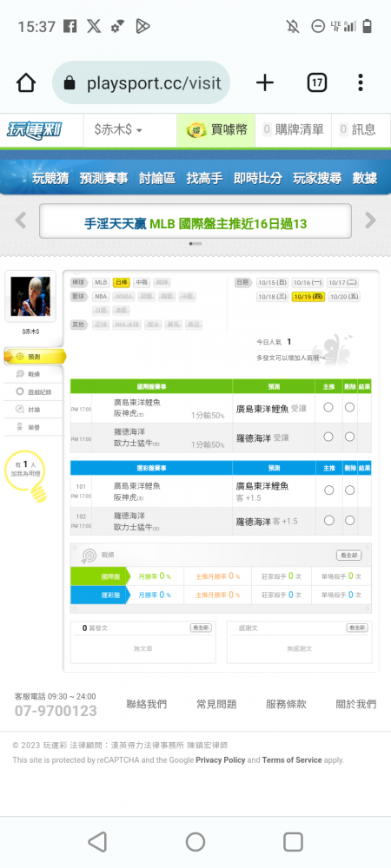391x868 pixels.
Task: Tap the playsport 玩運彩 logo
Action: click(x=35, y=130)
